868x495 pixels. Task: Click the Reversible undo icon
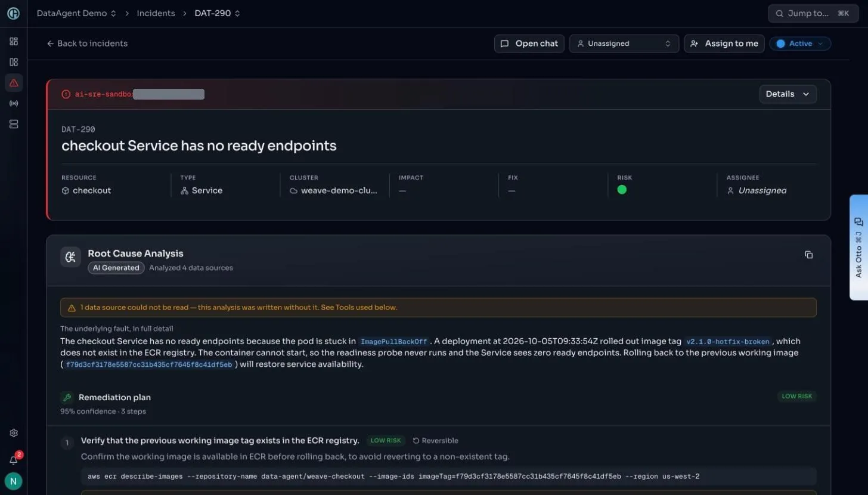(x=416, y=441)
